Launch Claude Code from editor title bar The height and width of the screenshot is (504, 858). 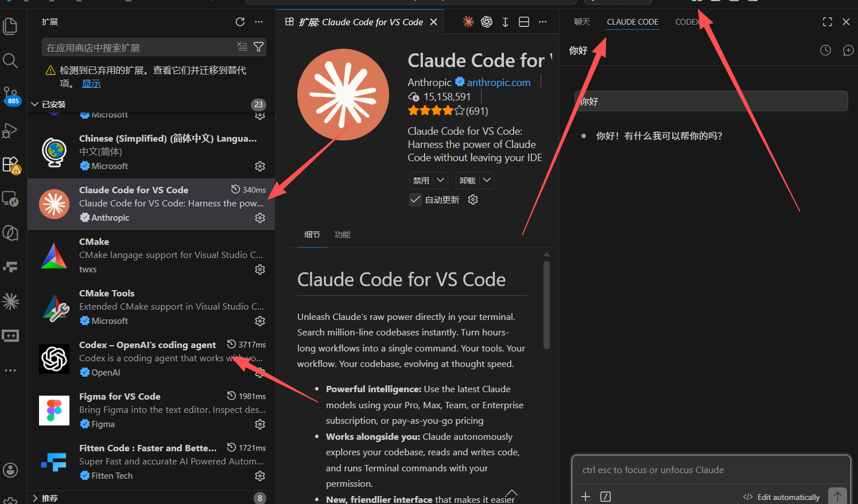468,22
